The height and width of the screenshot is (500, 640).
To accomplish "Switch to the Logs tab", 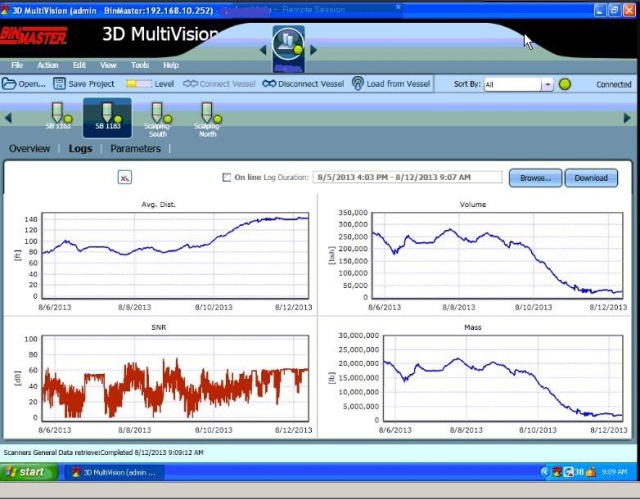I will click(80, 149).
